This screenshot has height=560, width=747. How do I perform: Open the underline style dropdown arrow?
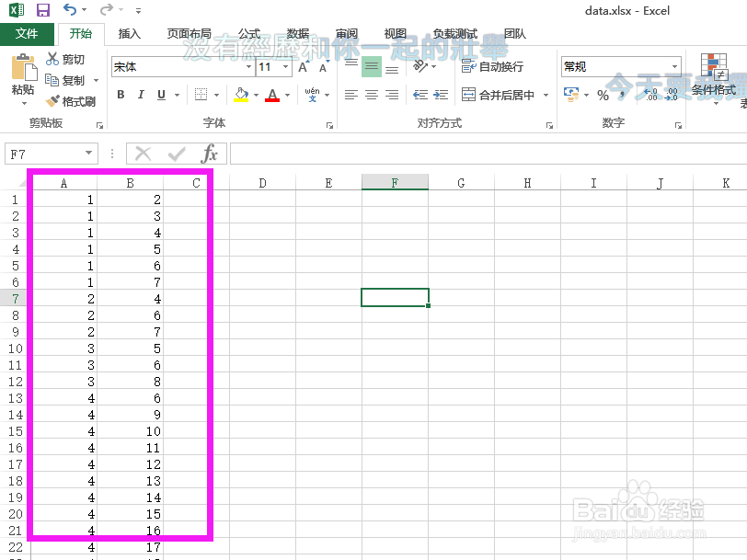pyautogui.click(x=177, y=95)
